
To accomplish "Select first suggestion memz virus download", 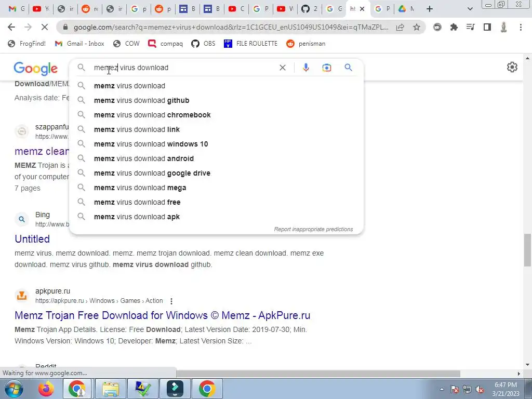I will click(217, 86).
